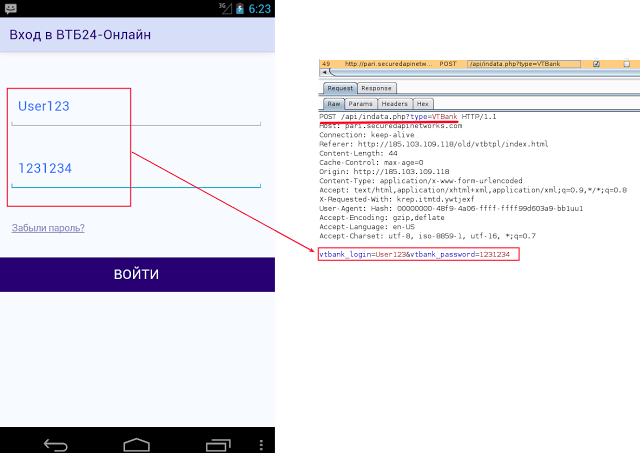Open the three-dot overflow menu icon

261,442
